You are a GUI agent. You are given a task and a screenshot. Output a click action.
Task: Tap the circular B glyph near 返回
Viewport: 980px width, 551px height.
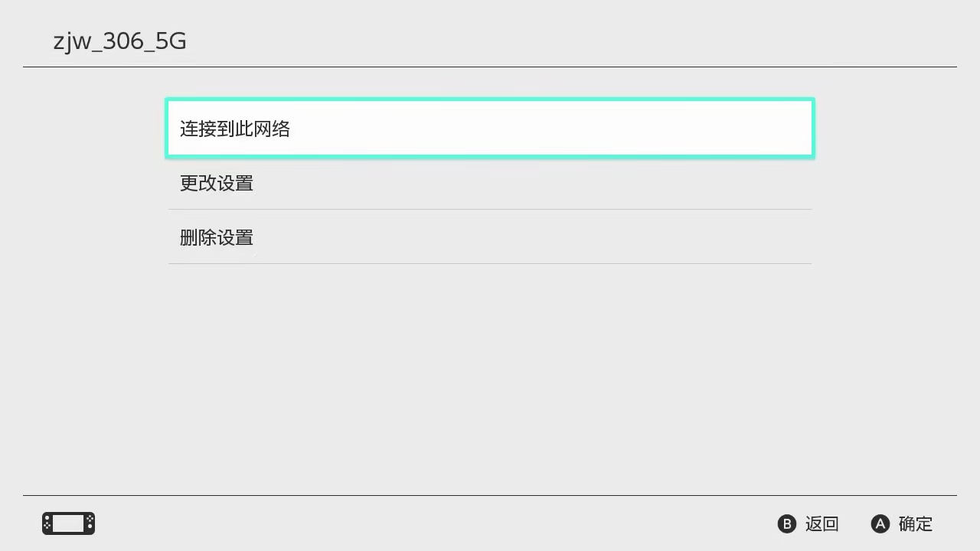[x=787, y=523]
